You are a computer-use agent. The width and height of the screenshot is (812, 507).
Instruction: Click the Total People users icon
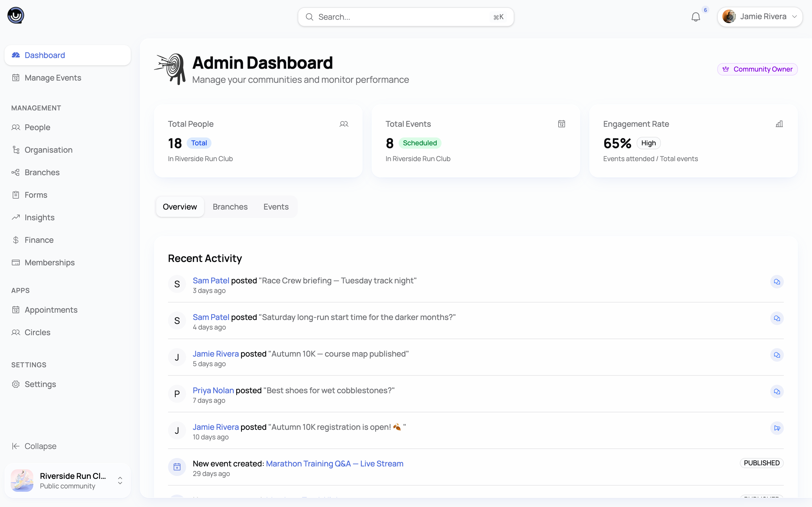344,124
